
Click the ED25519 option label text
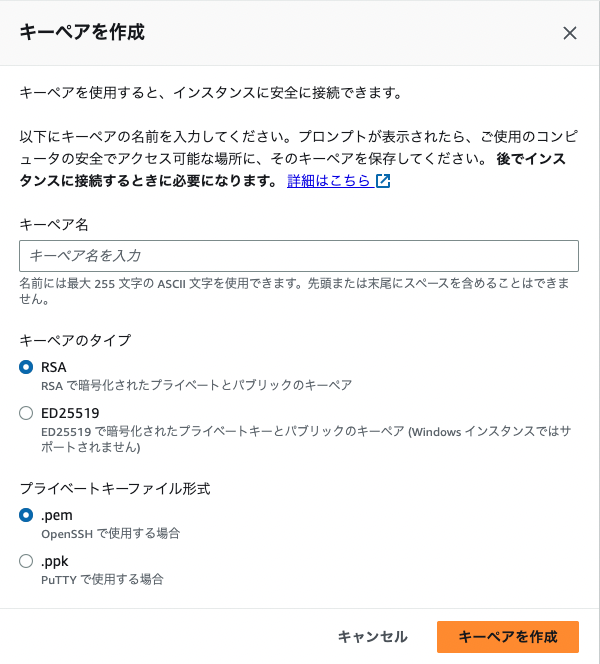click(x=70, y=412)
